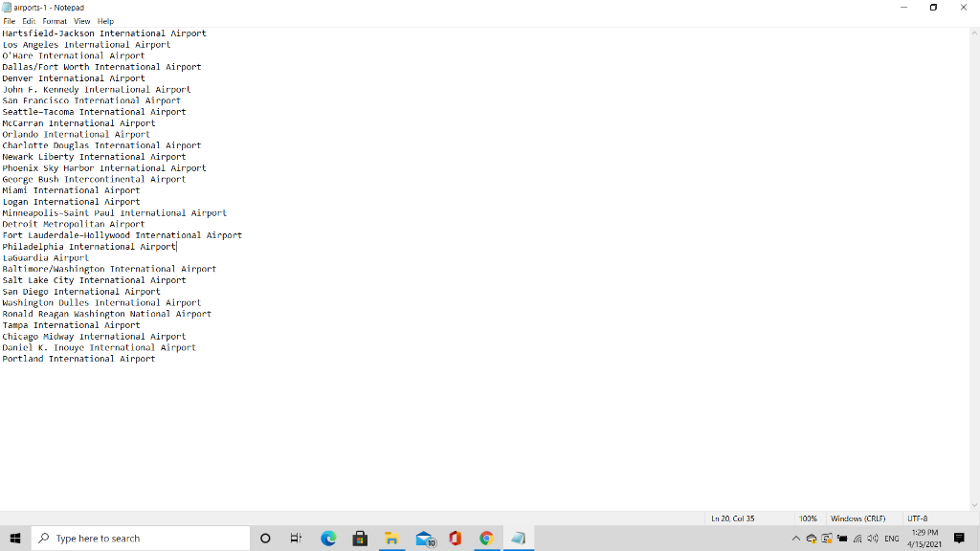Click the taskbar search box
The width and height of the screenshot is (980, 551).
(x=141, y=539)
